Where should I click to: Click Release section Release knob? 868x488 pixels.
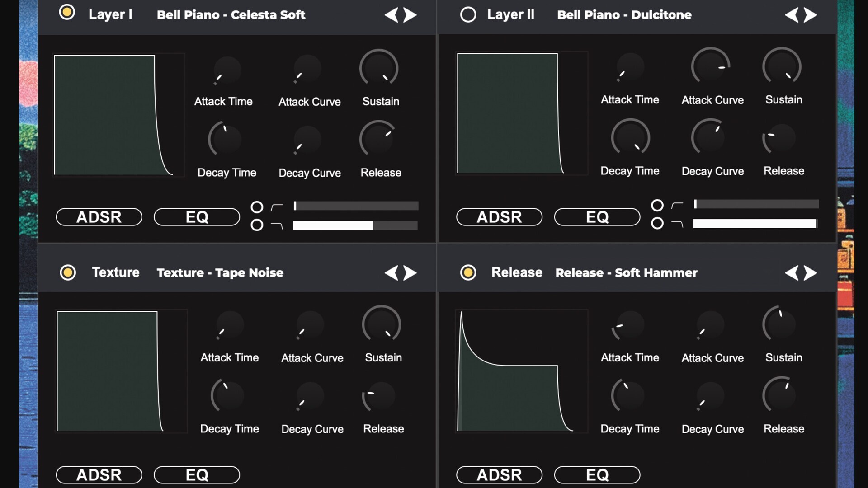tap(780, 395)
